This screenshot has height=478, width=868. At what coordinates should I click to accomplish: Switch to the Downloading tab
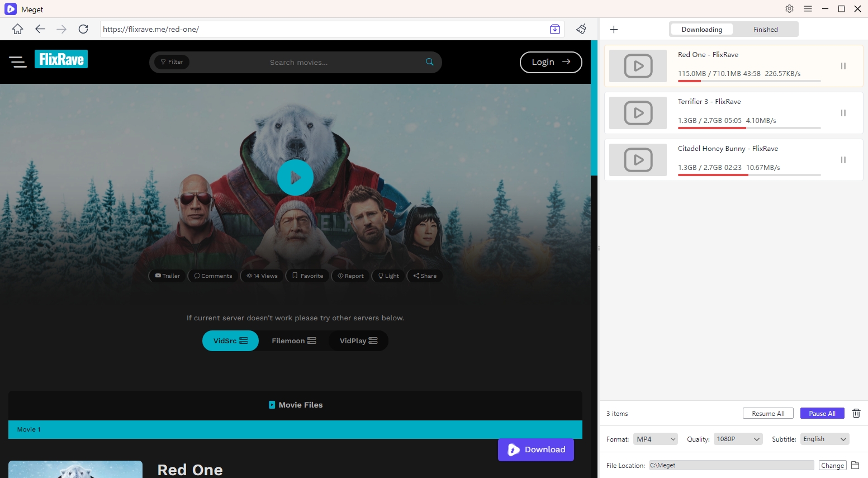pyautogui.click(x=702, y=30)
